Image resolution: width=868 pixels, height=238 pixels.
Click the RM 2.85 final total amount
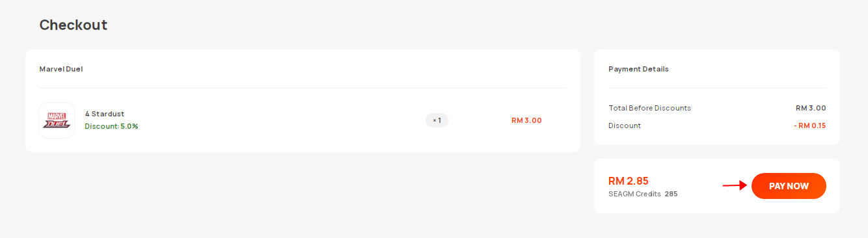coord(629,181)
